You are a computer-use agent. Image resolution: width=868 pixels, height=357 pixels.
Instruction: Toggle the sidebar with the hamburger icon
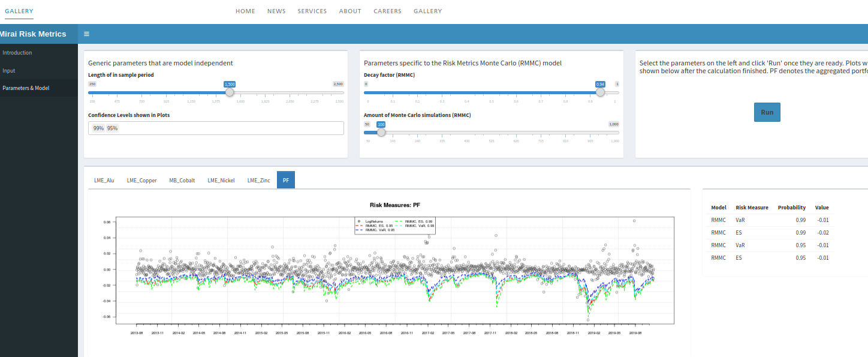pyautogui.click(x=87, y=34)
